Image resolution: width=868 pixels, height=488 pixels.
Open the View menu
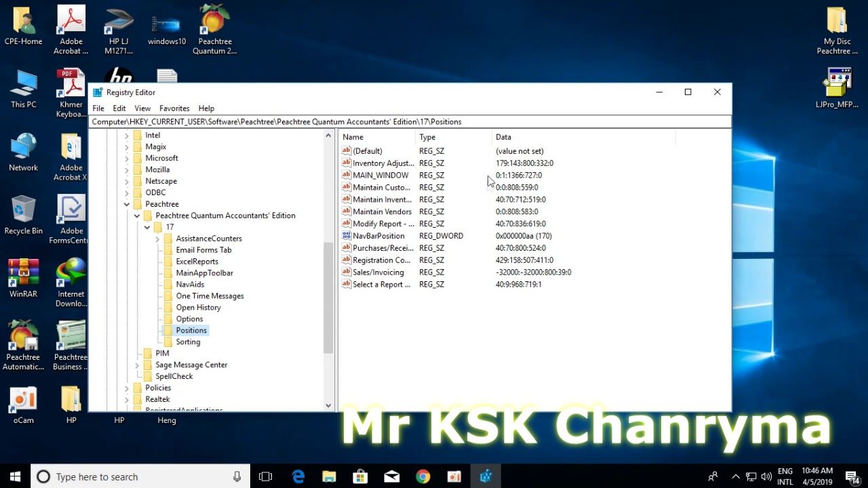pyautogui.click(x=142, y=108)
